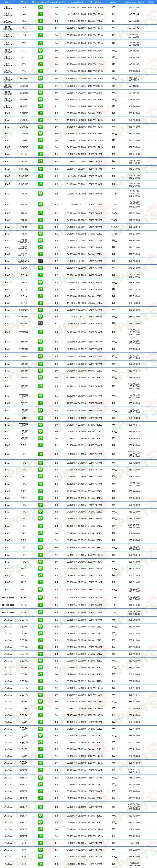
Task: Select engine code AR 67601
Action: point(134,21)
